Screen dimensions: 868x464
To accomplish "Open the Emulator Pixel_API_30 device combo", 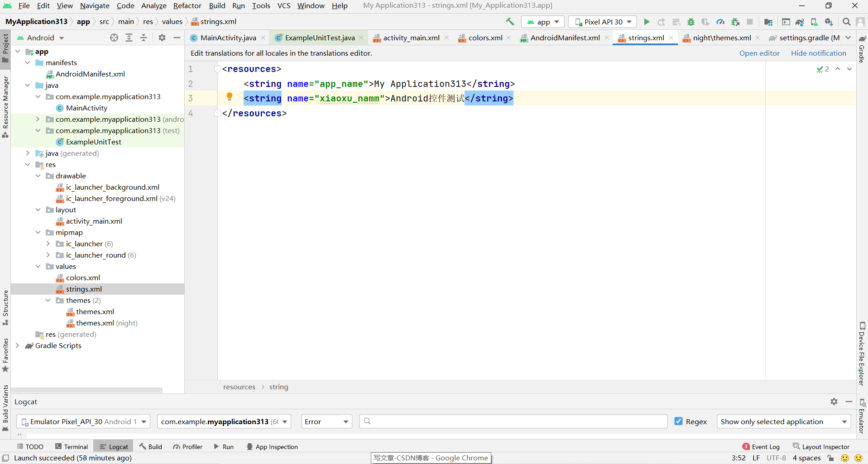I will tap(83, 421).
